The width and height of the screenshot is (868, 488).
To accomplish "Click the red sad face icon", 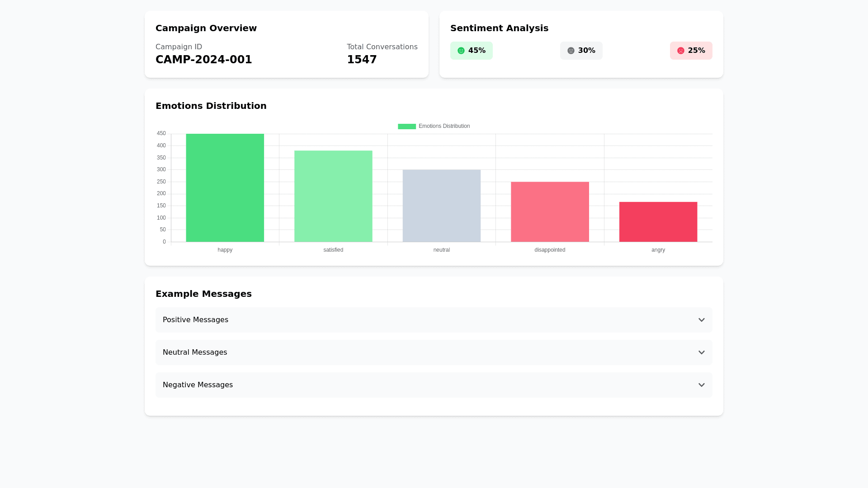I will pos(681,51).
